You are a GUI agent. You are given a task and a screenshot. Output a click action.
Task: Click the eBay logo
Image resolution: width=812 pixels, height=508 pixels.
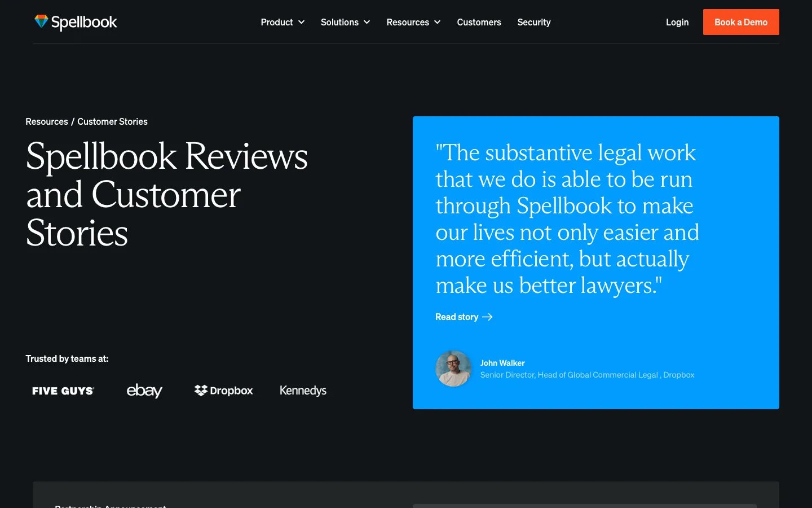[144, 391]
